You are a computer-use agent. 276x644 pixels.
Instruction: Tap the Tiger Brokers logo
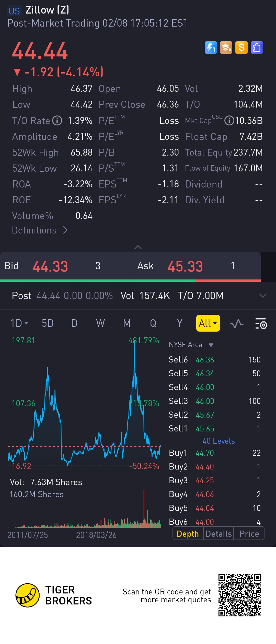54,595
